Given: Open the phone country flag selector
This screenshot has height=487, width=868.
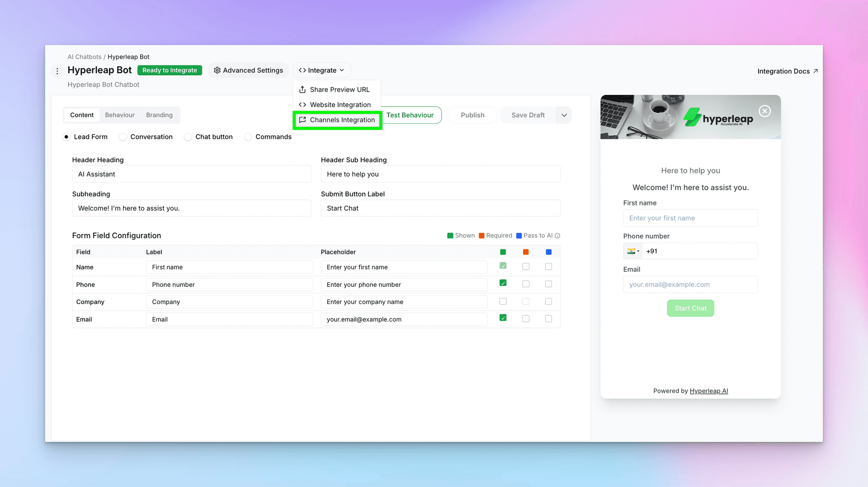Looking at the screenshot, I should 633,251.
